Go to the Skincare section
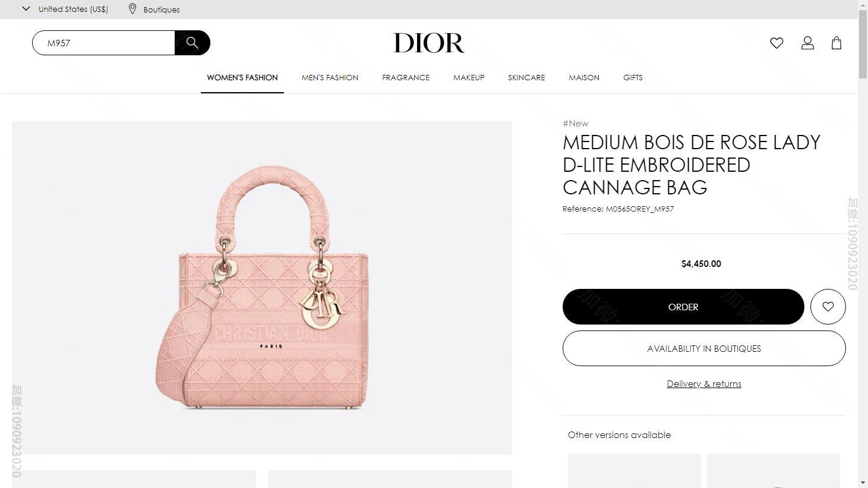 pyautogui.click(x=526, y=77)
